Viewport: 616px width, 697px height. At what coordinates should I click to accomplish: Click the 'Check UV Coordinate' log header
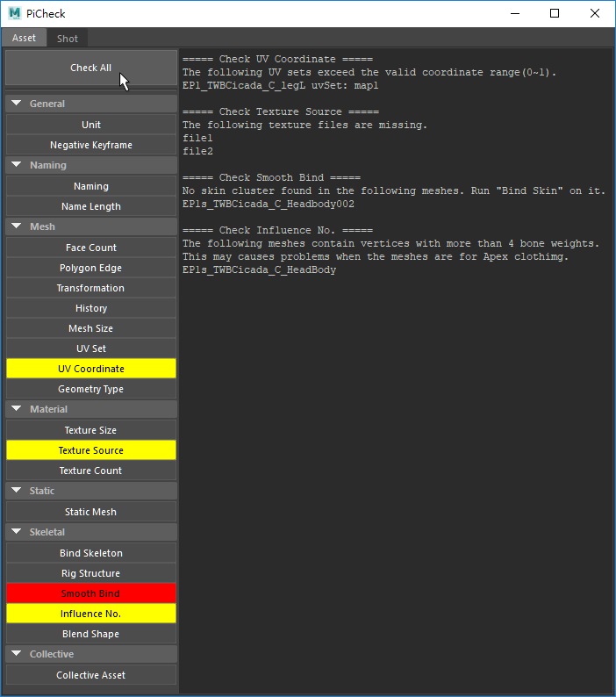pos(277,59)
